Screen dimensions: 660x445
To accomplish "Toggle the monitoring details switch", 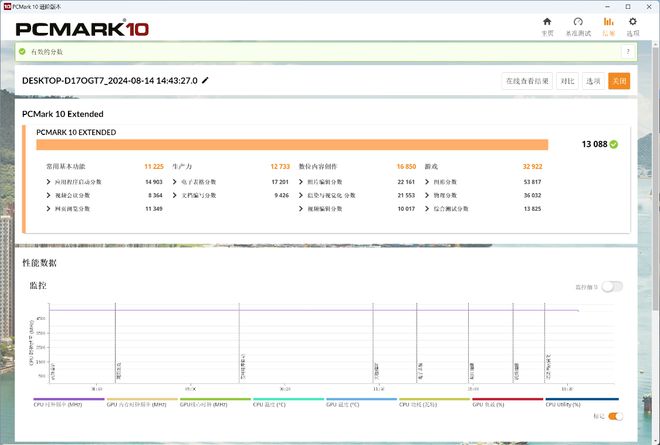I will click(x=612, y=287).
